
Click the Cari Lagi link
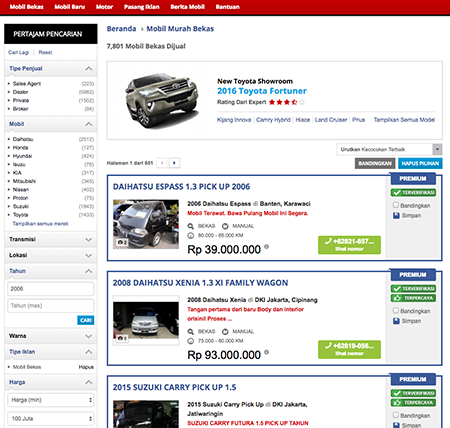pos(18,52)
